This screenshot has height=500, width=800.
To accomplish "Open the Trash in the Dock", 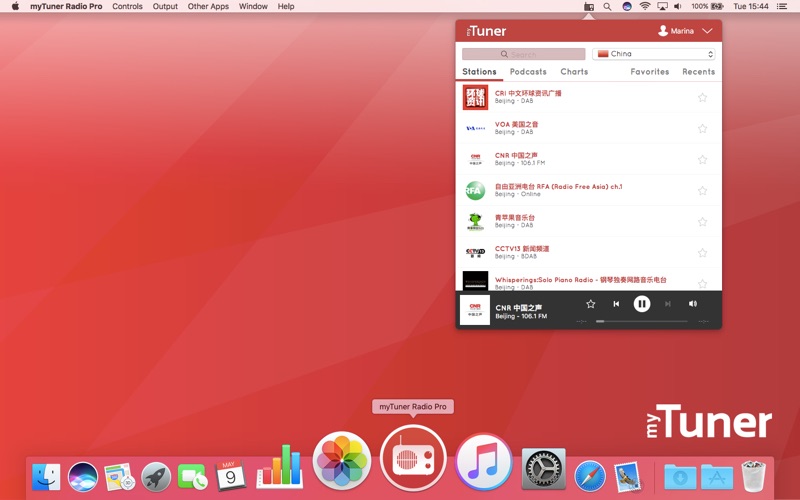I will 753,476.
